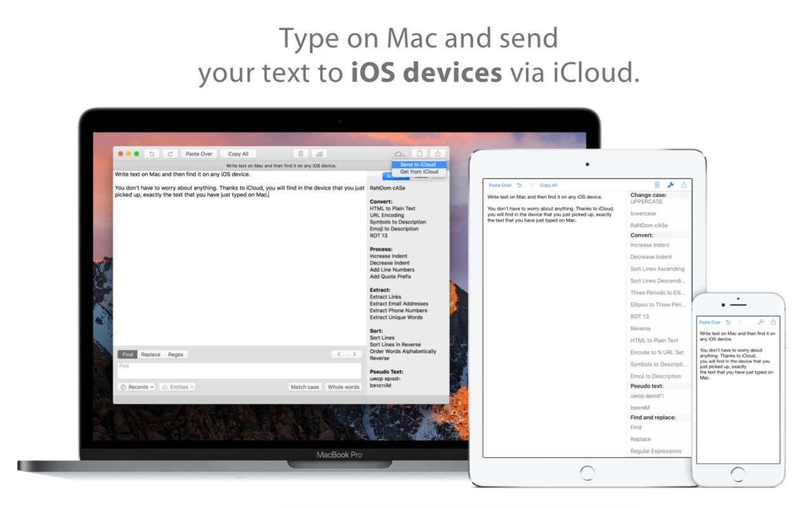
Task: Tap the undo icon on the iPad toolbar
Action: (x=520, y=185)
